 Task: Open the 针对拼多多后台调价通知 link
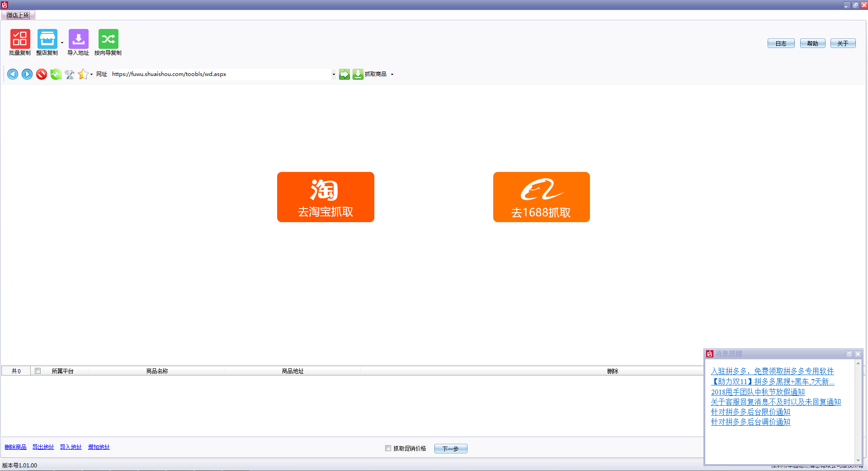tap(750, 422)
